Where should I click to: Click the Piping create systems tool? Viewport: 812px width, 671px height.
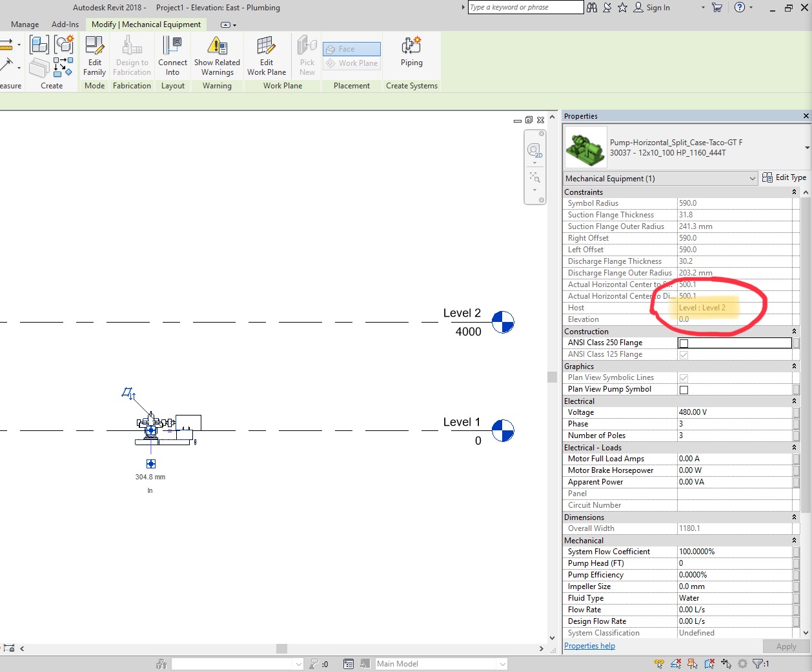411,52
